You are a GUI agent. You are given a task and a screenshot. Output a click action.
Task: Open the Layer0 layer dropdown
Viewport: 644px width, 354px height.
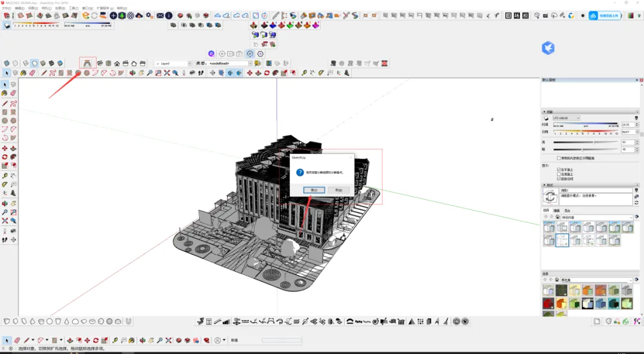pyautogui.click(x=174, y=64)
